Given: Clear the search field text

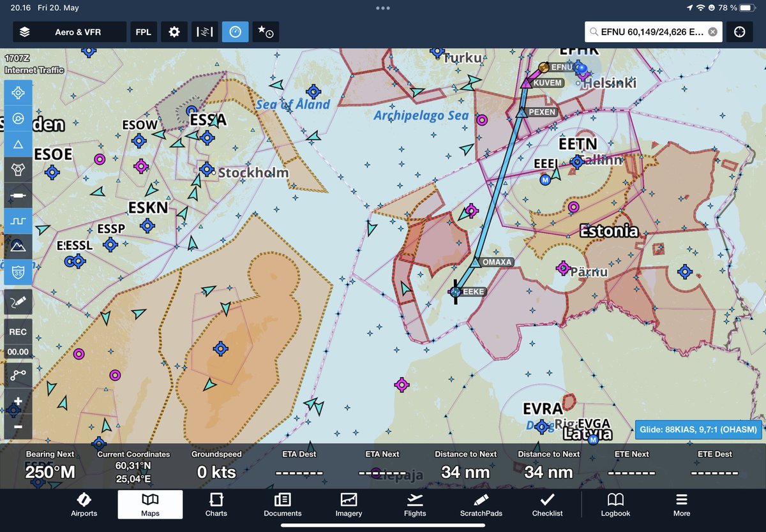Looking at the screenshot, I should tap(713, 32).
